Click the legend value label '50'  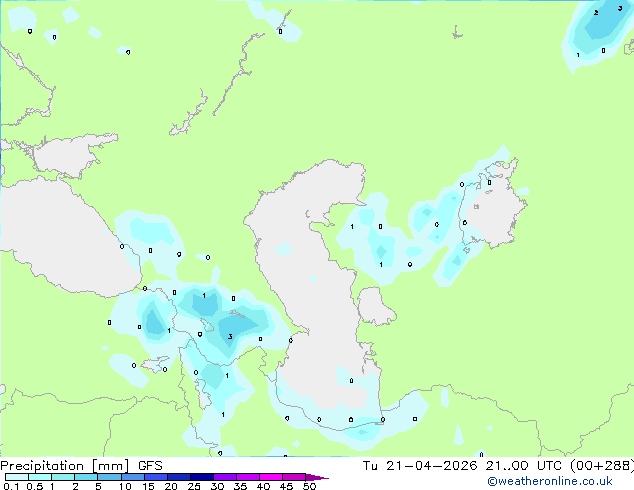[x=309, y=486]
